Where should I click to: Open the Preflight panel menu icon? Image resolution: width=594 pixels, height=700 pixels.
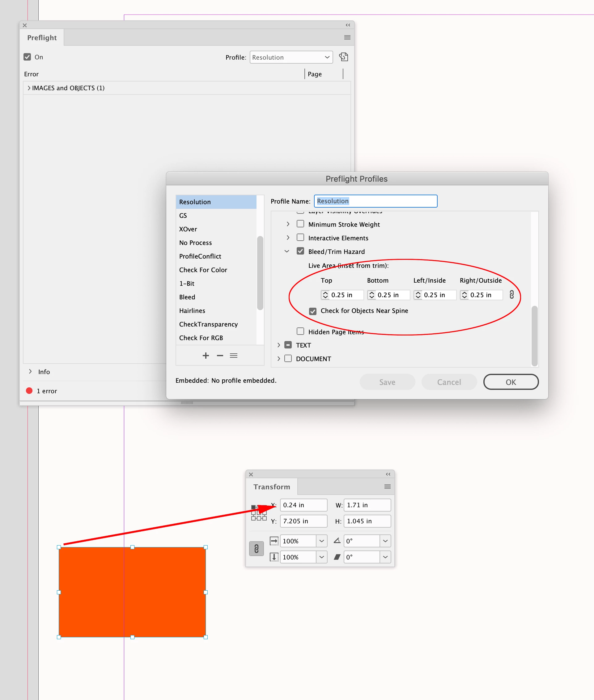pos(347,37)
